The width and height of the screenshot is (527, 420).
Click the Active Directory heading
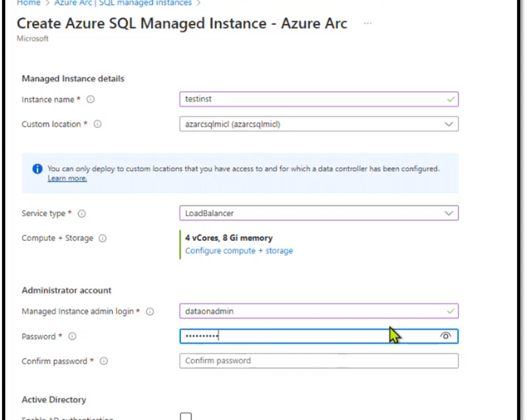coord(54,400)
